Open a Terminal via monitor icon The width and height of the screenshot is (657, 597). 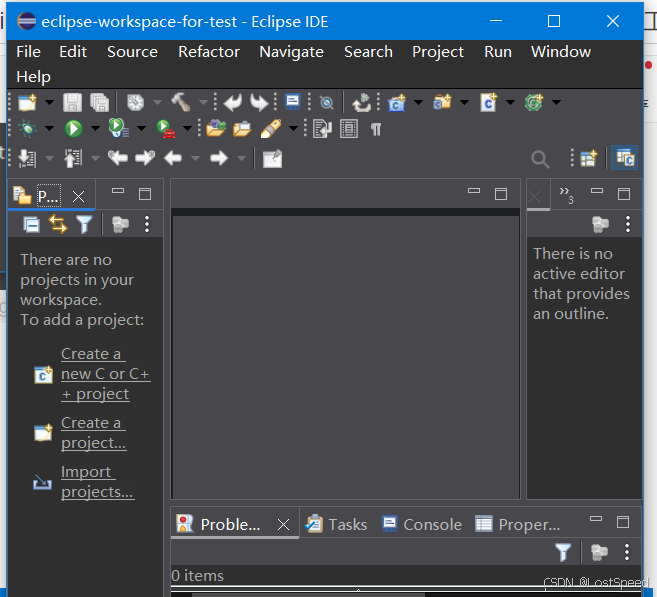click(292, 102)
